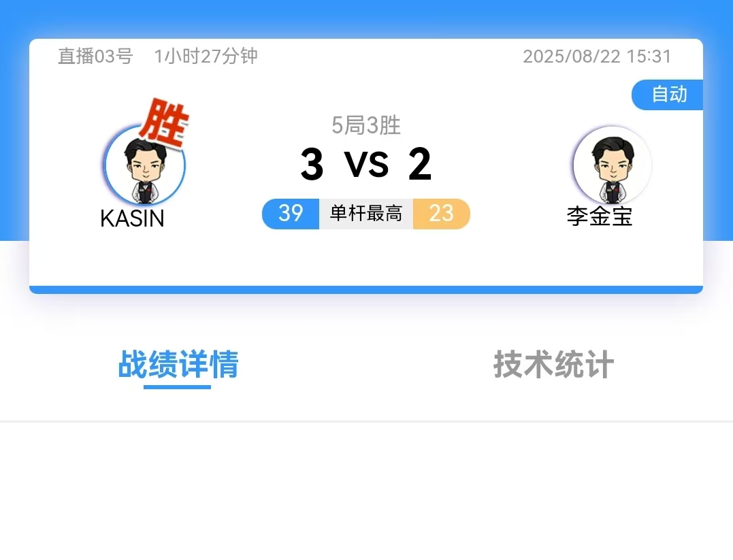Tap 李金宝's player avatar
The width and height of the screenshot is (733, 560).
613,165
